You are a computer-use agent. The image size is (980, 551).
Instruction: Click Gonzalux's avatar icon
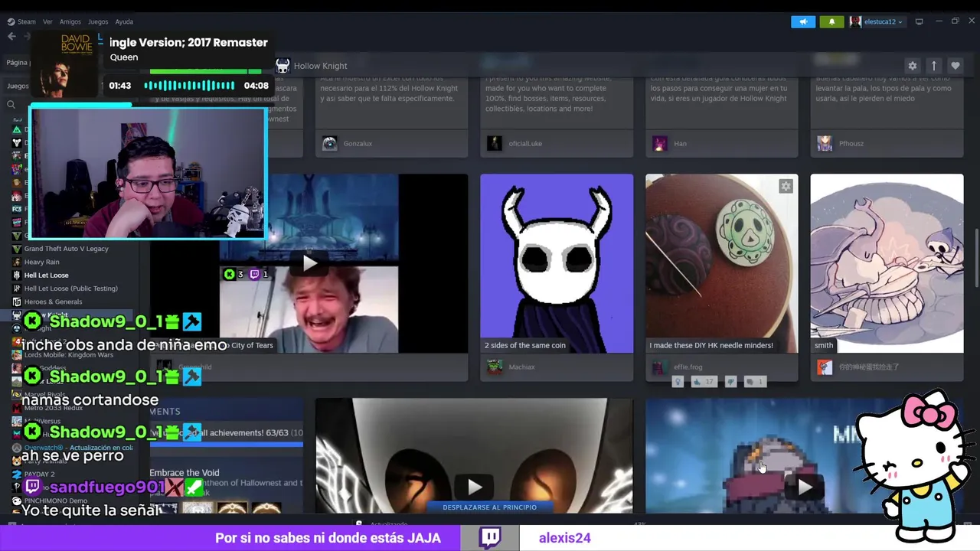(329, 143)
